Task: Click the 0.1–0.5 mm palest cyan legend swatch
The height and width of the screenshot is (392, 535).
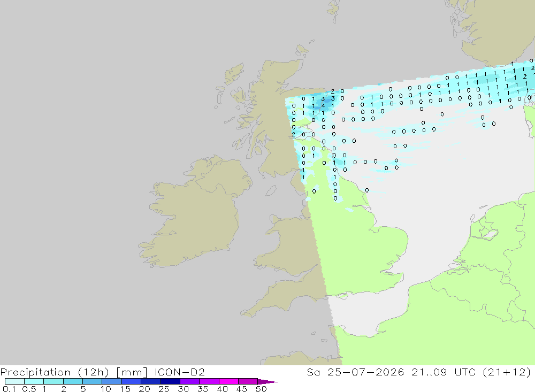Action: tap(14, 381)
